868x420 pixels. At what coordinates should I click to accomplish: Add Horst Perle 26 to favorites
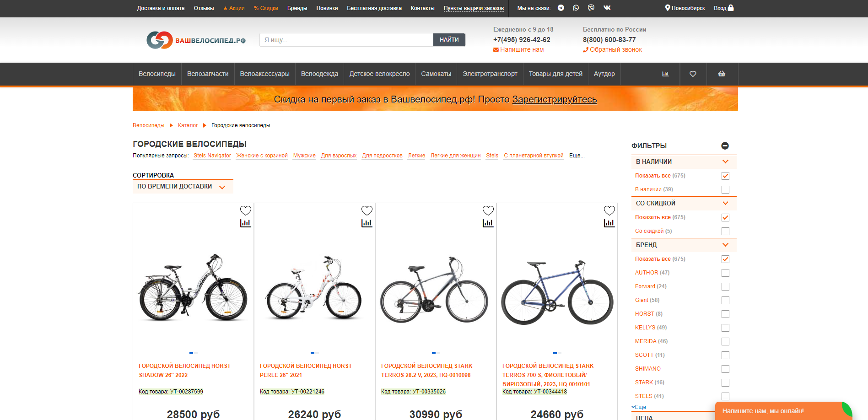(x=367, y=210)
